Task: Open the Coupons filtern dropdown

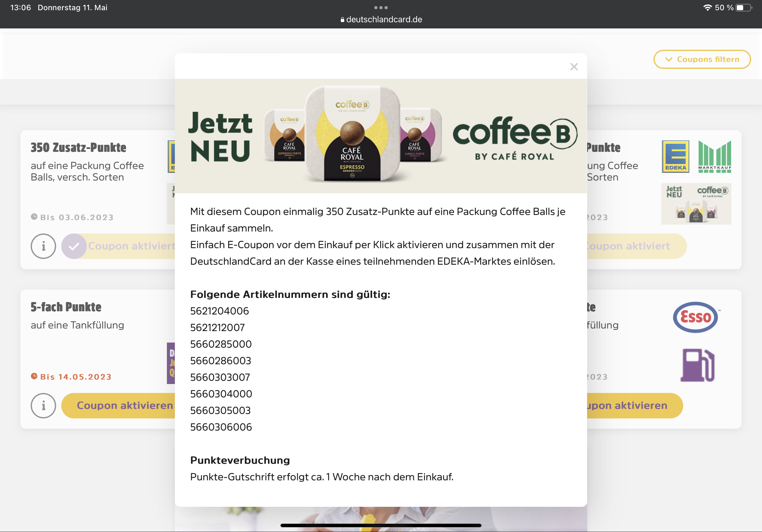Action: point(702,59)
